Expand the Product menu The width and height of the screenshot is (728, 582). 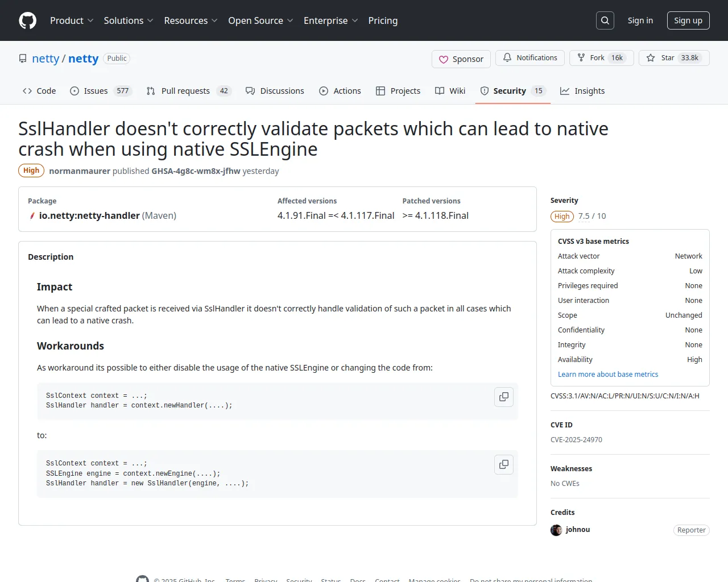click(x=72, y=20)
